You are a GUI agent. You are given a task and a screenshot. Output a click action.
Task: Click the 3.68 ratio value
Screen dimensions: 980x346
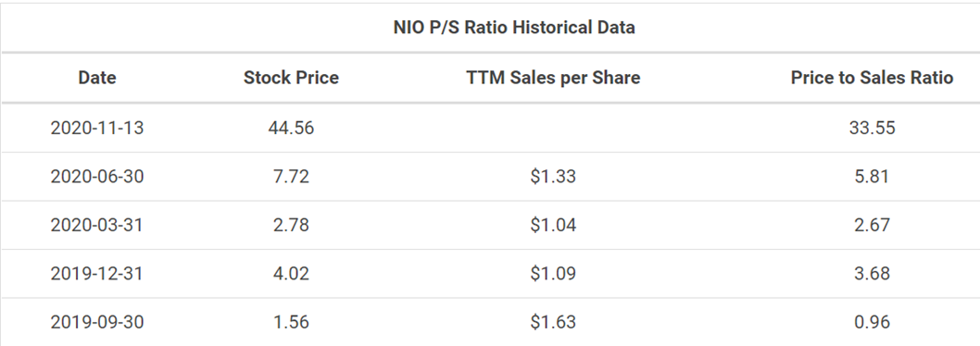(x=872, y=274)
